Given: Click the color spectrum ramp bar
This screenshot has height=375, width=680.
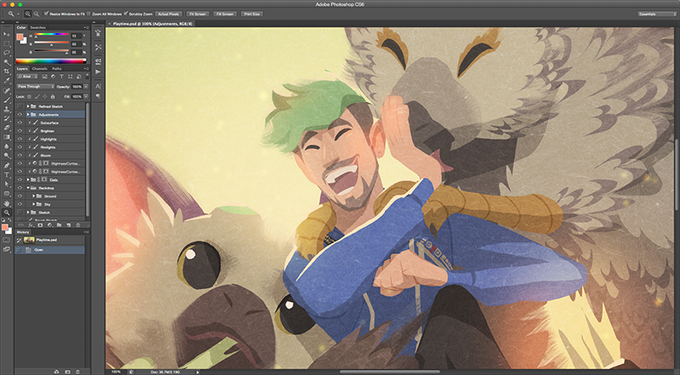Looking at the screenshot, I should [51, 61].
